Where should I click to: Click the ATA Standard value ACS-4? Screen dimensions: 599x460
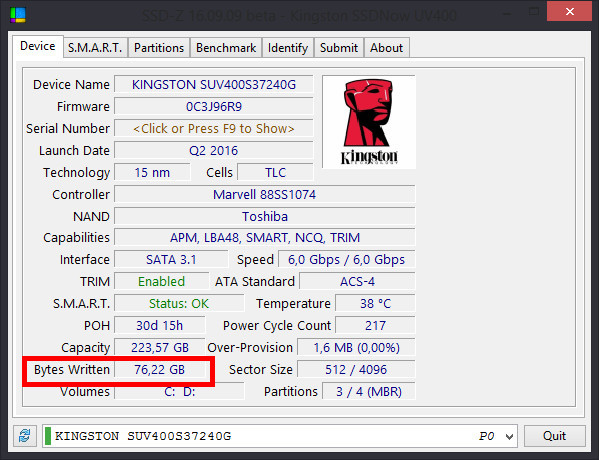click(357, 282)
